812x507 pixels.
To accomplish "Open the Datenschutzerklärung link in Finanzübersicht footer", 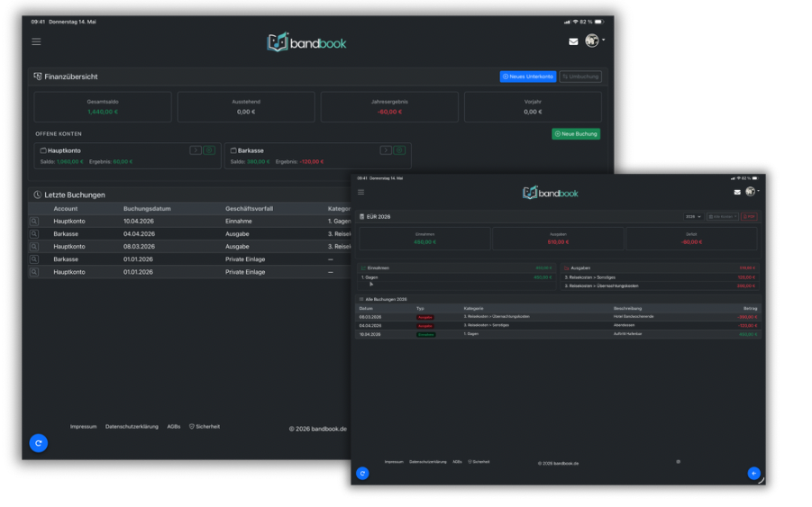I will (x=132, y=427).
